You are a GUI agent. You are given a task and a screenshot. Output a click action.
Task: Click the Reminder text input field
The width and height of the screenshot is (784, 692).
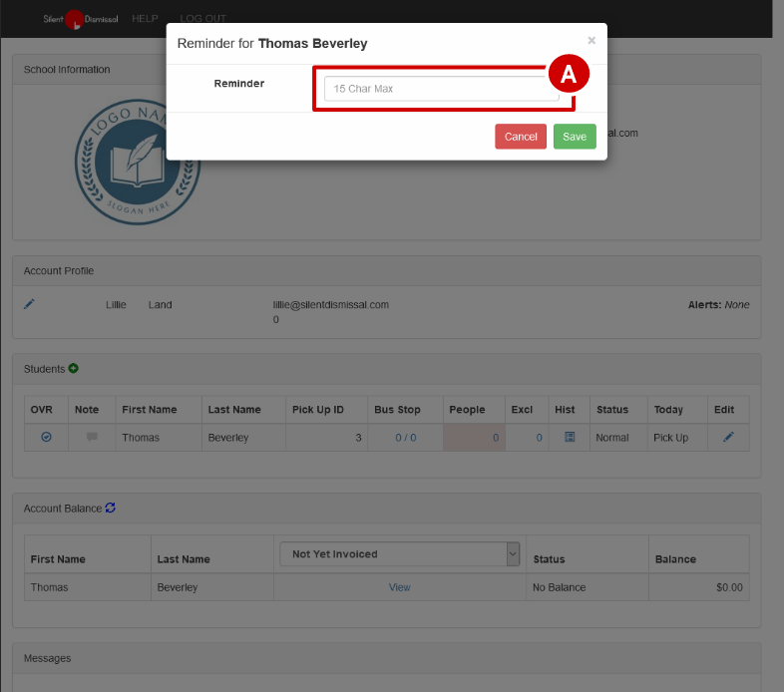click(x=441, y=89)
